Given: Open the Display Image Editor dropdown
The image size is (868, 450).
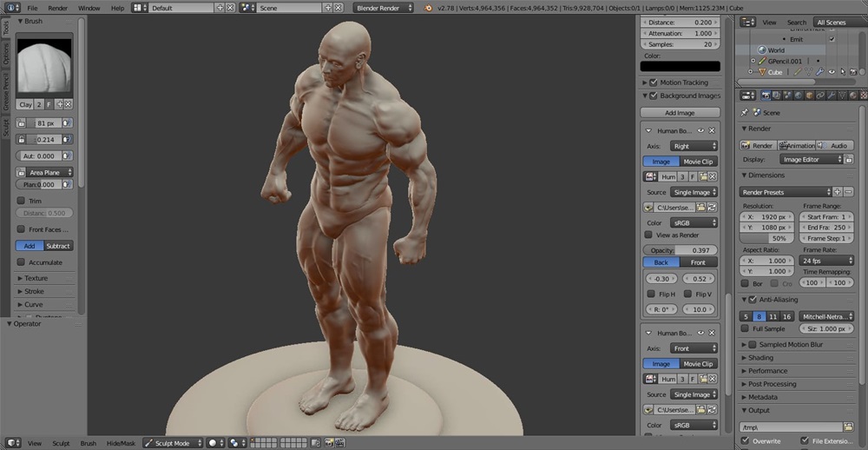Looking at the screenshot, I should tap(812, 159).
